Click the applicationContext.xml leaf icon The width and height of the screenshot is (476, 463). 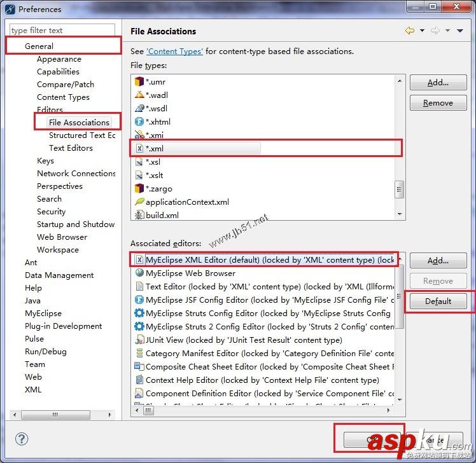click(139, 202)
